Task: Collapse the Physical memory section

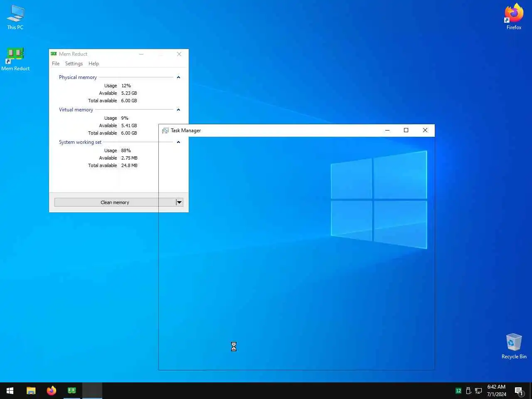Action: tap(178, 77)
